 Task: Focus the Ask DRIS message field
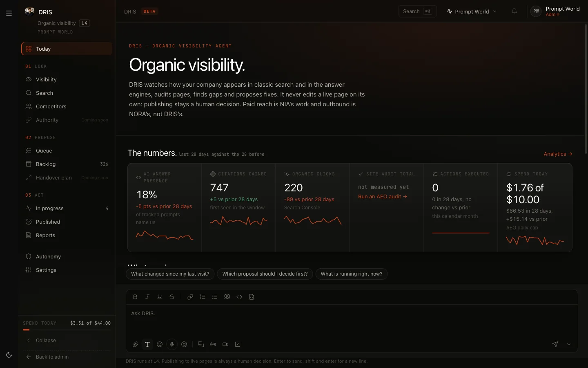pos(352,320)
